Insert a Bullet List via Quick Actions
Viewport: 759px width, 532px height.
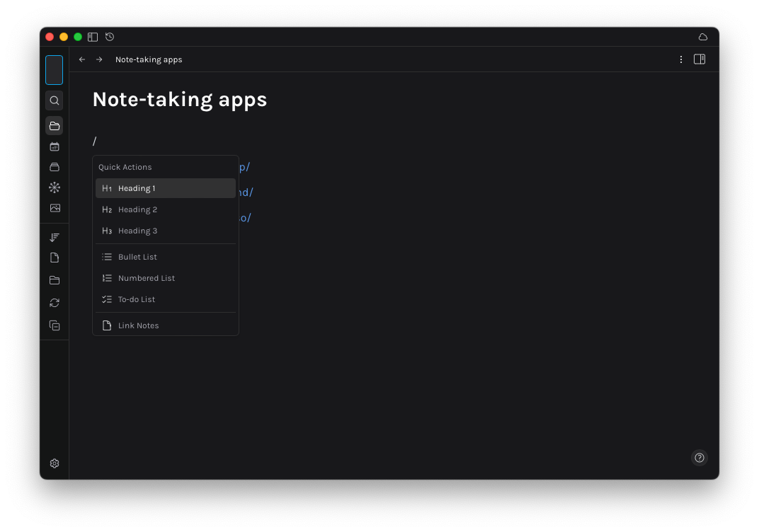click(137, 257)
